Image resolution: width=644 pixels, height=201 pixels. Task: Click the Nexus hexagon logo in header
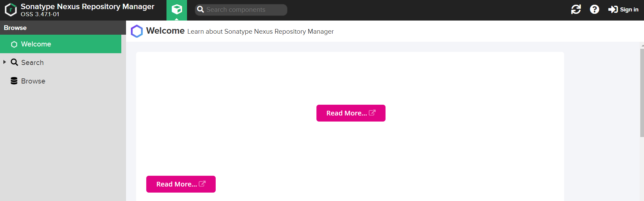tap(11, 10)
